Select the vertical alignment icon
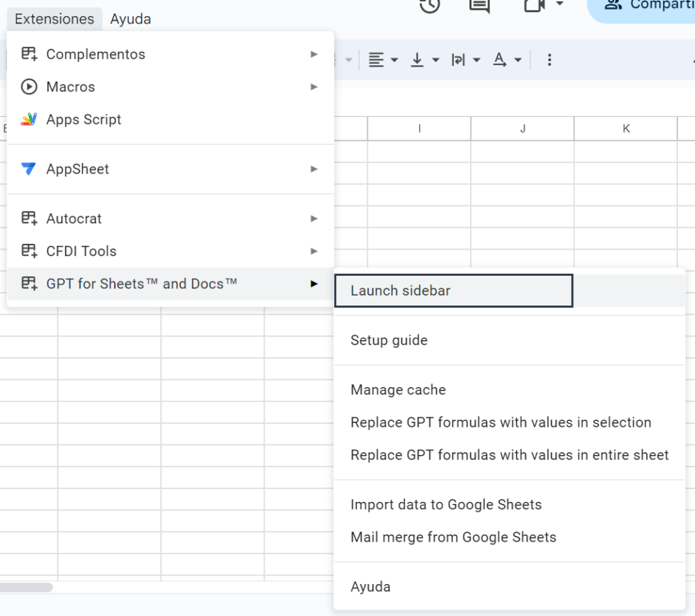Image resolution: width=695 pixels, height=616 pixels. coord(418,60)
